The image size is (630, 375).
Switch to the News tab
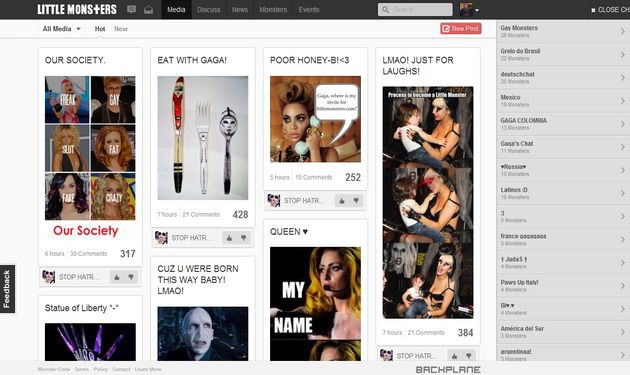click(239, 10)
